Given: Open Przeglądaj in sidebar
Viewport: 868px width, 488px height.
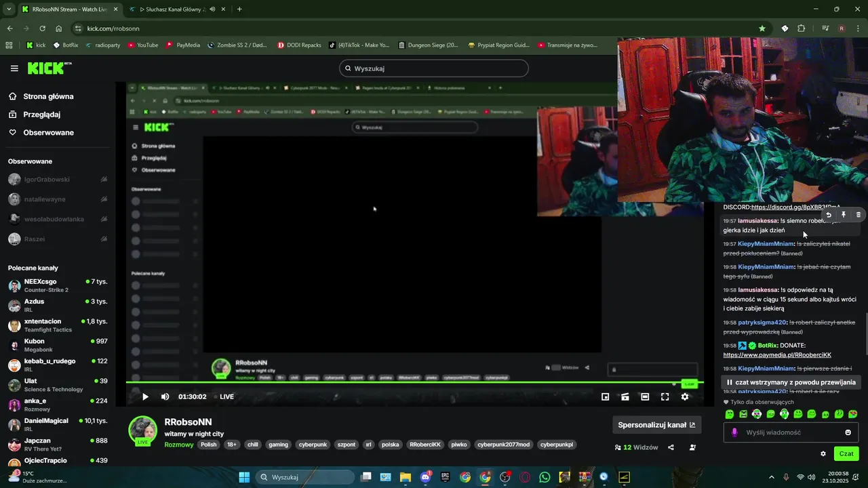Looking at the screenshot, I should point(35,115).
